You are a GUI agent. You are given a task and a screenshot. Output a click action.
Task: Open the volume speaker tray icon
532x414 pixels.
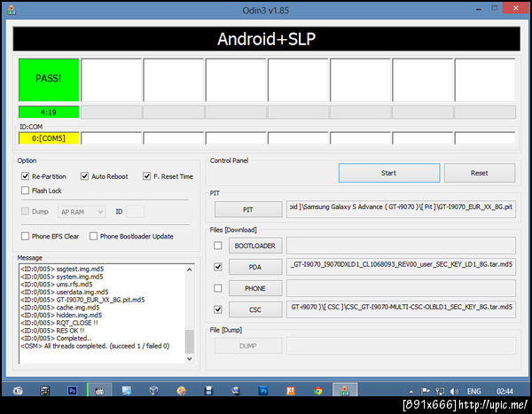(454, 391)
